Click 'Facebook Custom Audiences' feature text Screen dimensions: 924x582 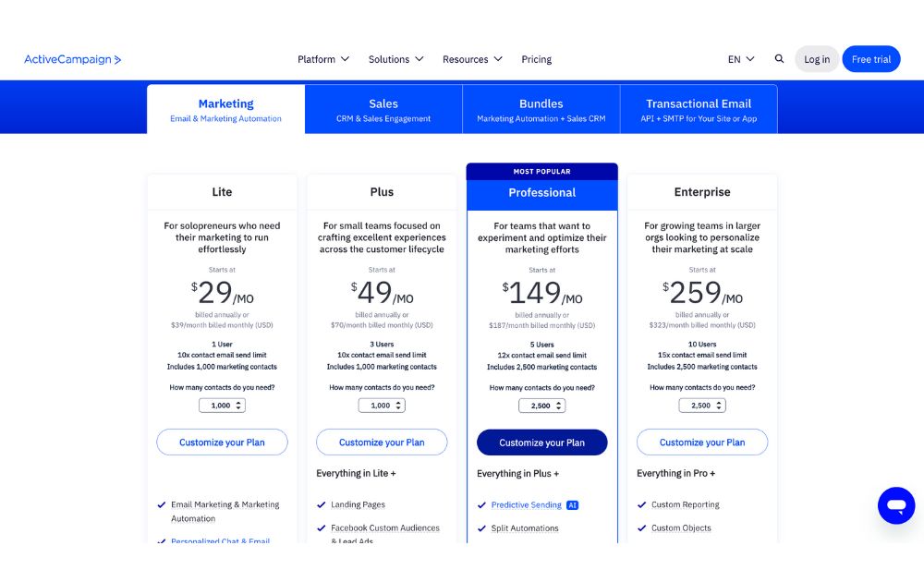(x=385, y=528)
